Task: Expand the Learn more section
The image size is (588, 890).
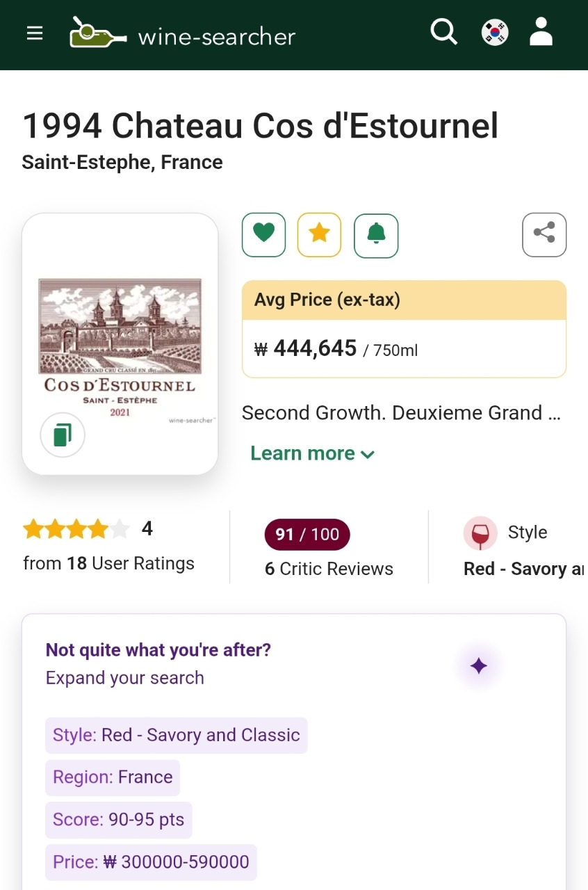Action: coord(313,453)
